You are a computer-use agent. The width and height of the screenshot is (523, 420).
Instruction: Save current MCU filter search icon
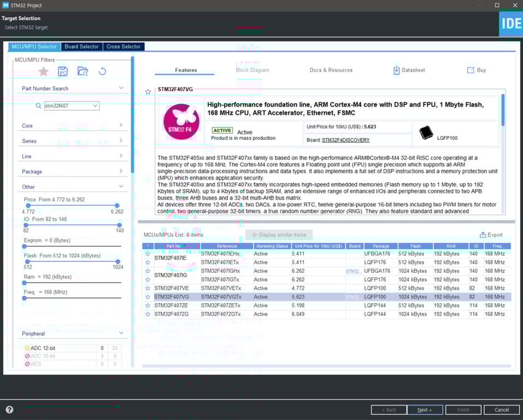[63, 71]
